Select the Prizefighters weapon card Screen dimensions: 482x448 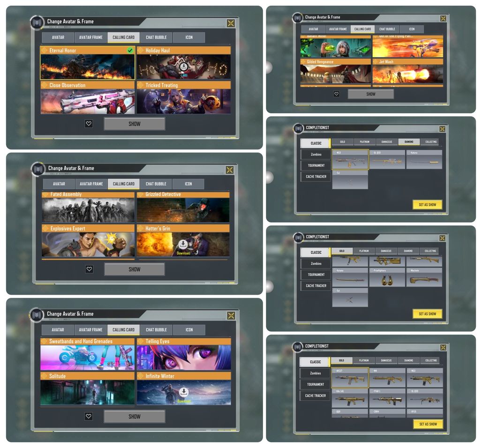[387, 277]
